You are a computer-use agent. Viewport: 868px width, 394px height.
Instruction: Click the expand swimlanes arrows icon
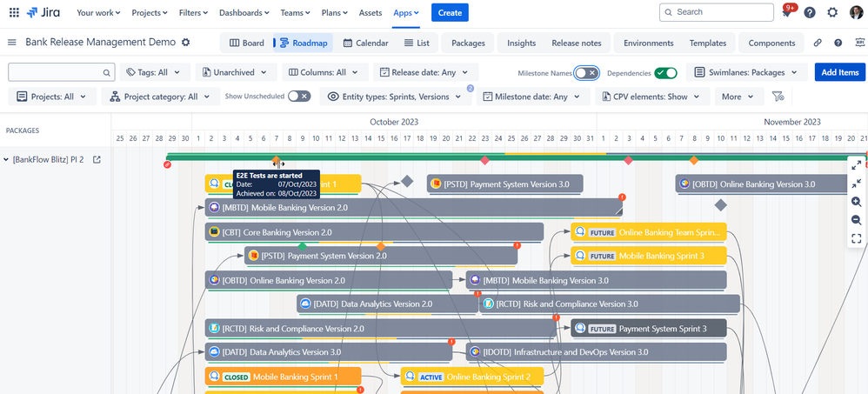click(x=857, y=165)
